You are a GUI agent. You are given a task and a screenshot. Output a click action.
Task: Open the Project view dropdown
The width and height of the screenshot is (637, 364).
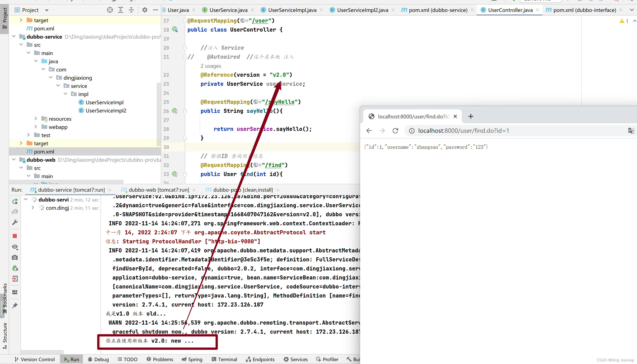coord(47,10)
